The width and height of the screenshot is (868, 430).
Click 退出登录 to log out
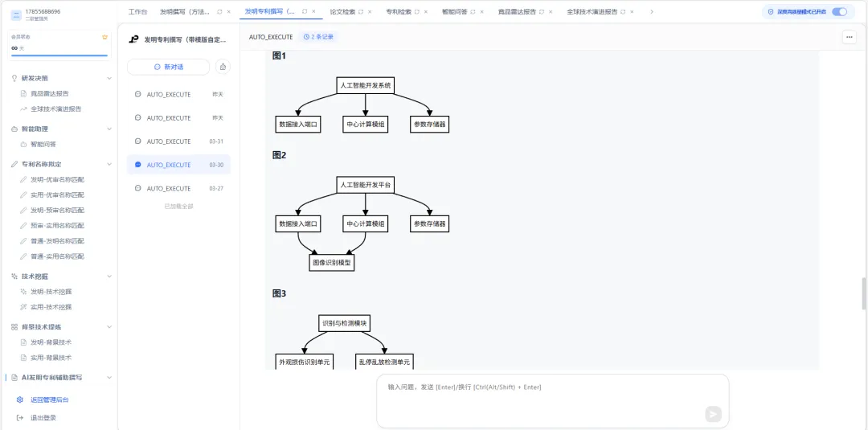(x=43, y=418)
